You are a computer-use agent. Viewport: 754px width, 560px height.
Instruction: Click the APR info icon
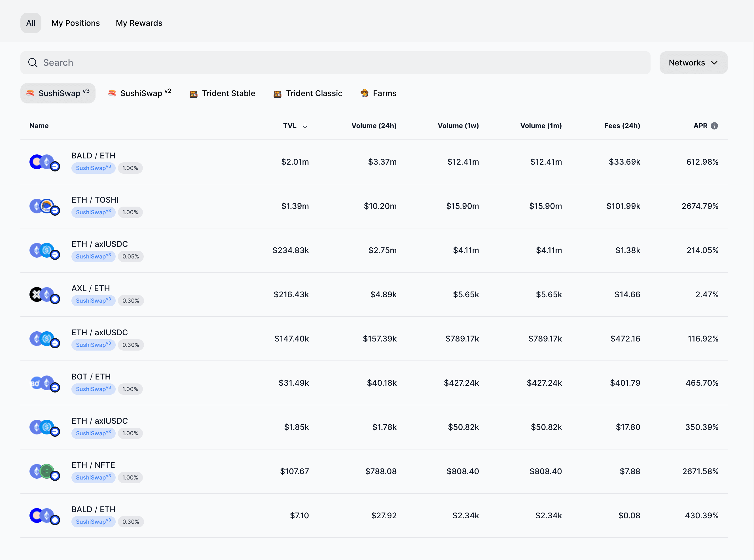714,126
